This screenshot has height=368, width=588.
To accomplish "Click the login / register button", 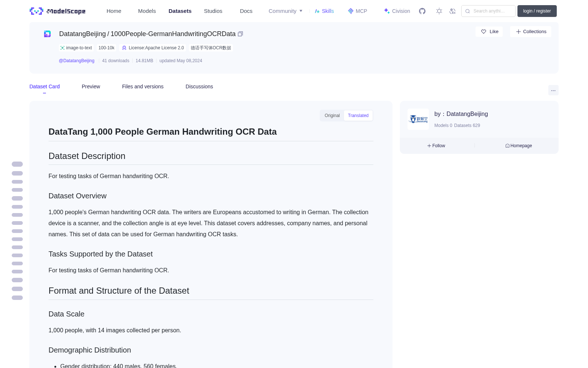I will 537,11.
